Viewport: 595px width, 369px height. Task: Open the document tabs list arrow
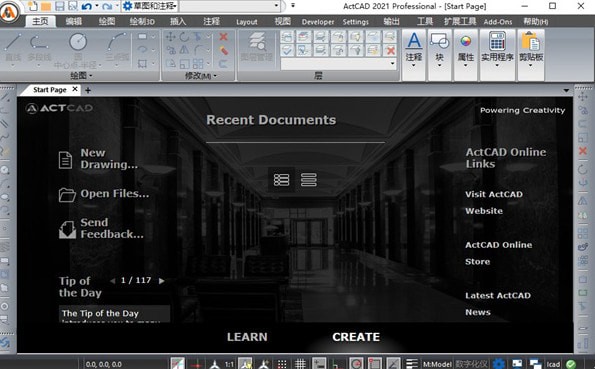point(566,90)
